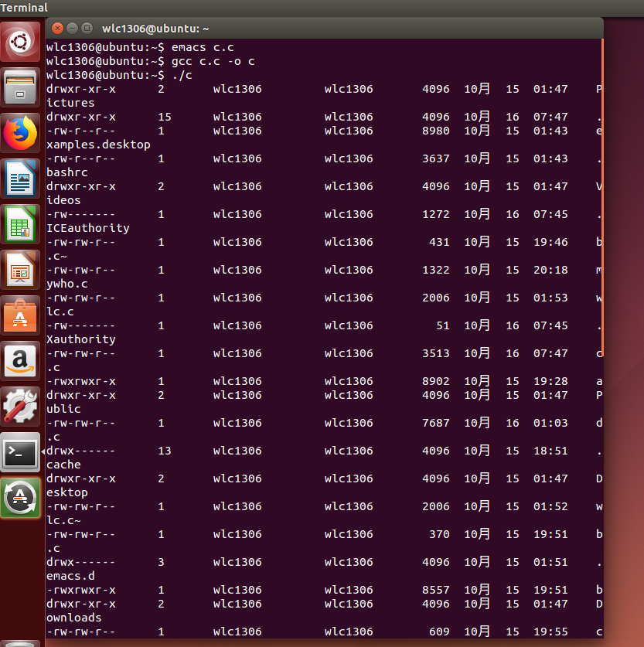The width and height of the screenshot is (644, 647).
Task: Open System Settings from the dock
Action: [20, 407]
